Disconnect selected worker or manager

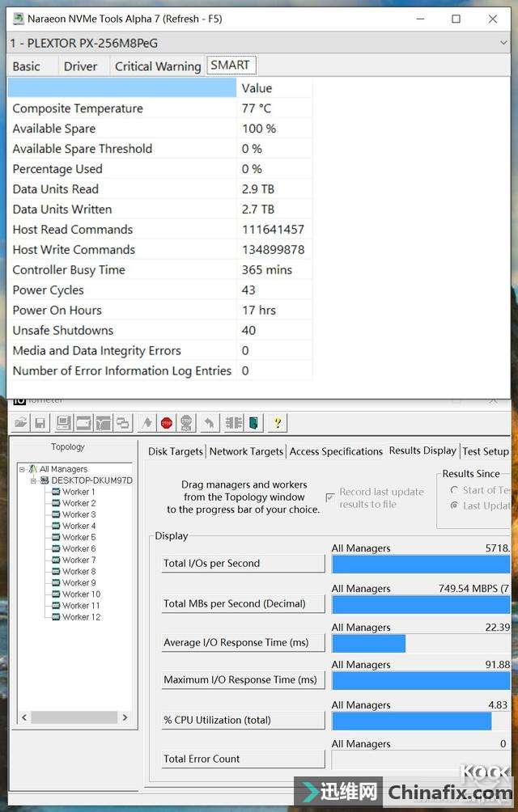click(233, 423)
